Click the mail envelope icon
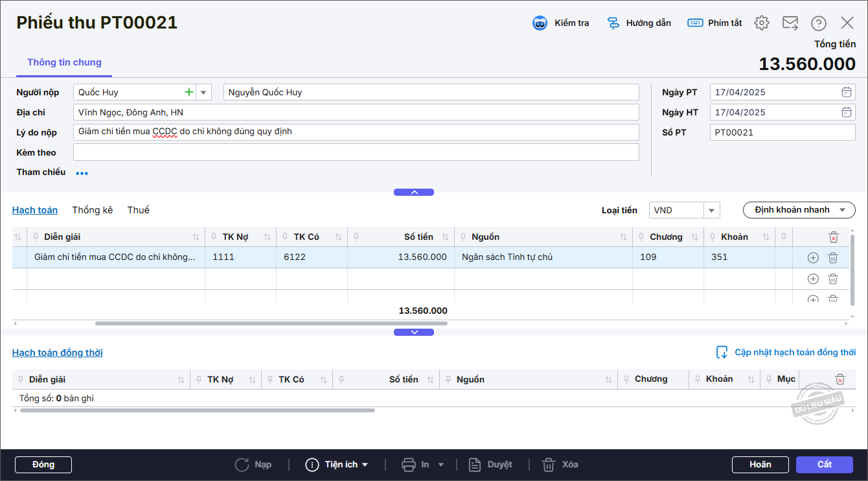This screenshot has width=868, height=481. pos(790,23)
